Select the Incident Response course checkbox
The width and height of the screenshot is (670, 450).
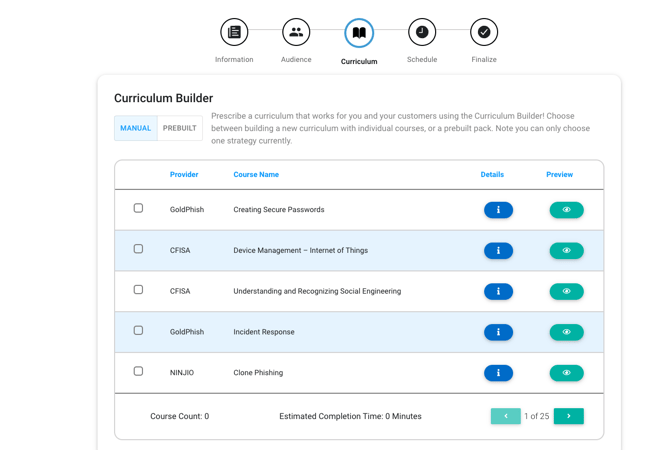pos(138,330)
